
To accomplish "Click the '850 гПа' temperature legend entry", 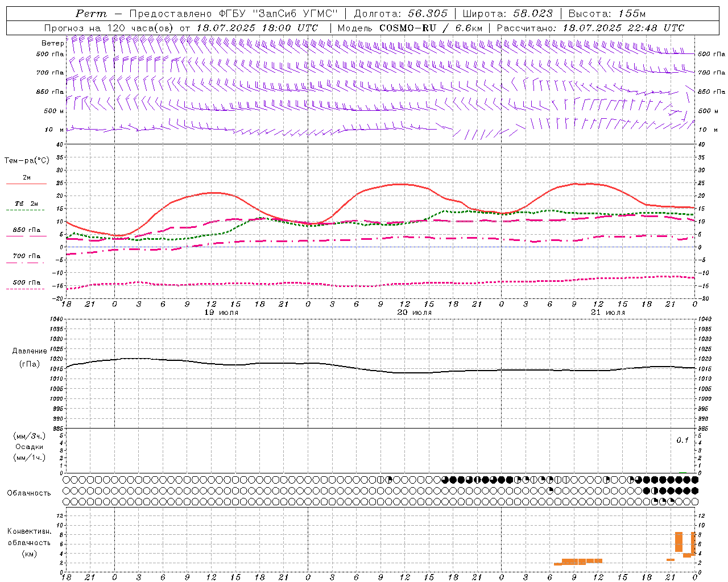I will (27, 230).
